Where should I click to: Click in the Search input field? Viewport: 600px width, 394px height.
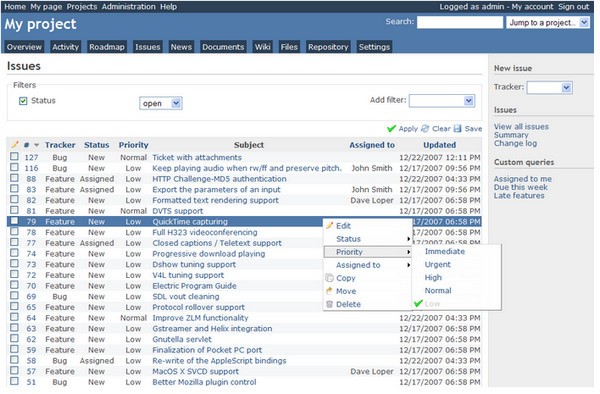point(460,22)
